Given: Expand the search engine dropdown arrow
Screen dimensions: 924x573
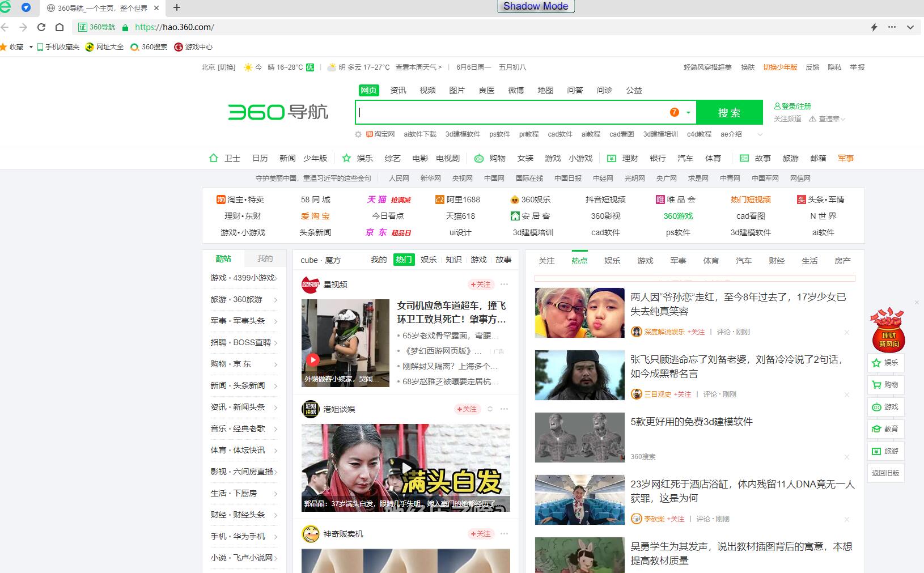Looking at the screenshot, I should [688, 112].
